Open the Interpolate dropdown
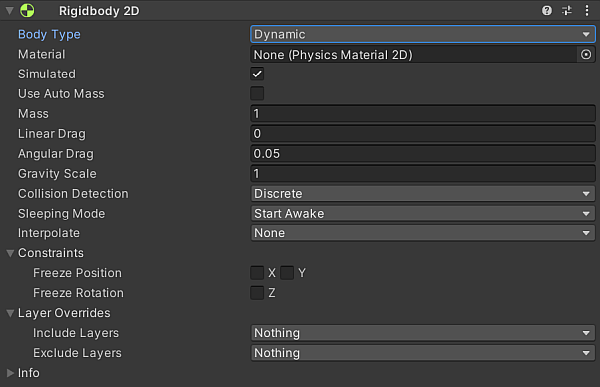The image size is (600, 387). [423, 233]
